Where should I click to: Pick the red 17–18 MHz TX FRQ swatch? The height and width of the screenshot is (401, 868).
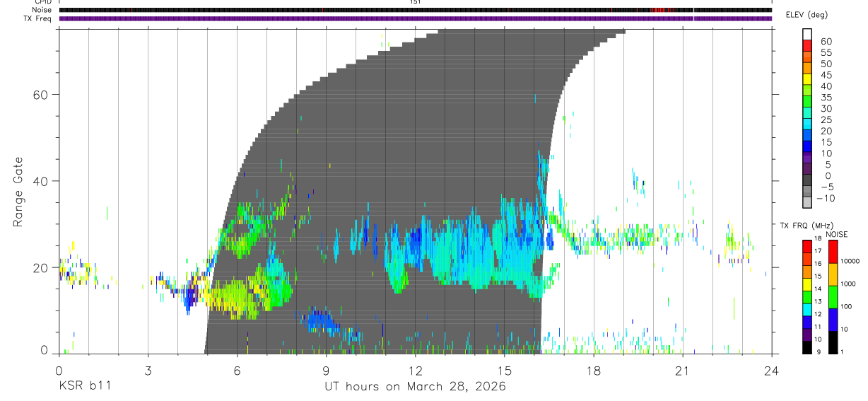point(807,246)
